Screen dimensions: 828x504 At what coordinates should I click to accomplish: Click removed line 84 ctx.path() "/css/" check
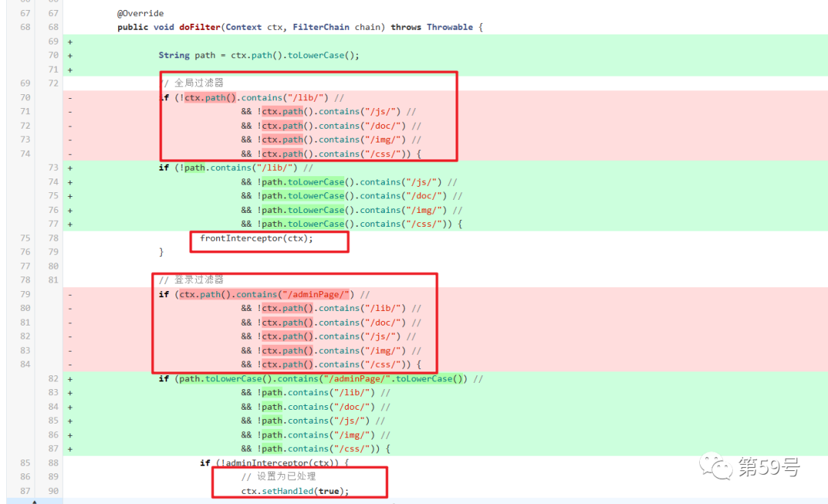tap(331, 364)
